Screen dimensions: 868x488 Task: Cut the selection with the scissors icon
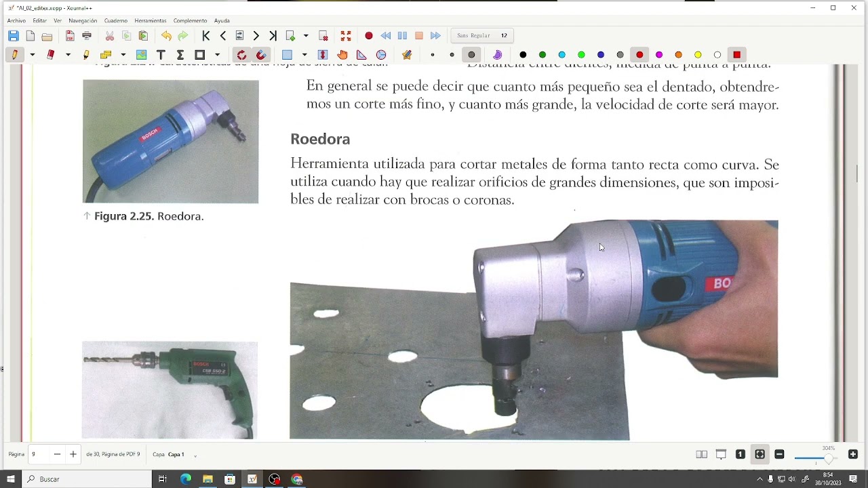pyautogui.click(x=110, y=36)
